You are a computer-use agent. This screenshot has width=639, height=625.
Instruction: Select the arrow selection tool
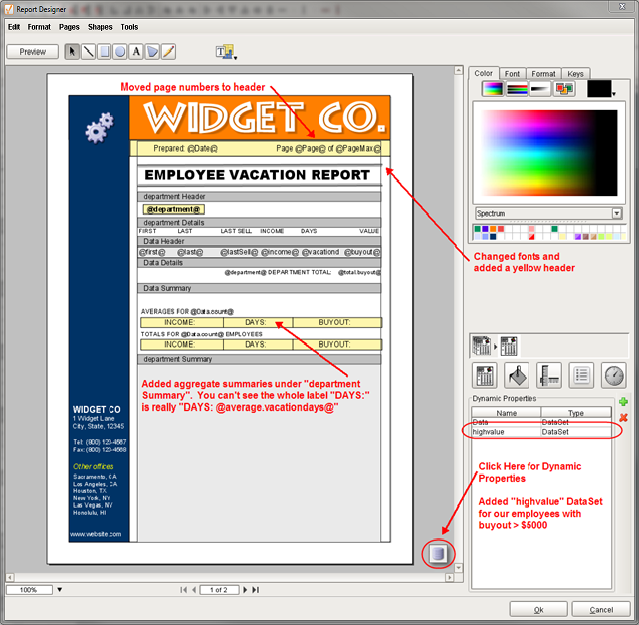click(x=72, y=52)
